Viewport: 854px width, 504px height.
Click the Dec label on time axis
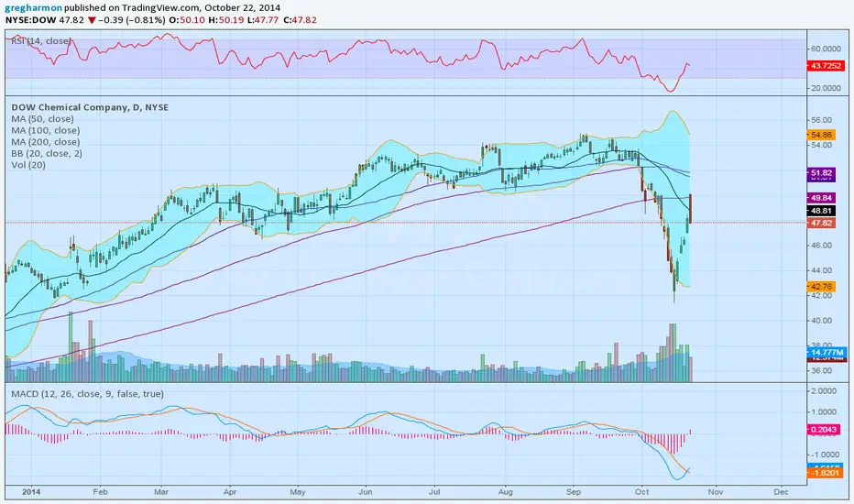[x=781, y=491]
